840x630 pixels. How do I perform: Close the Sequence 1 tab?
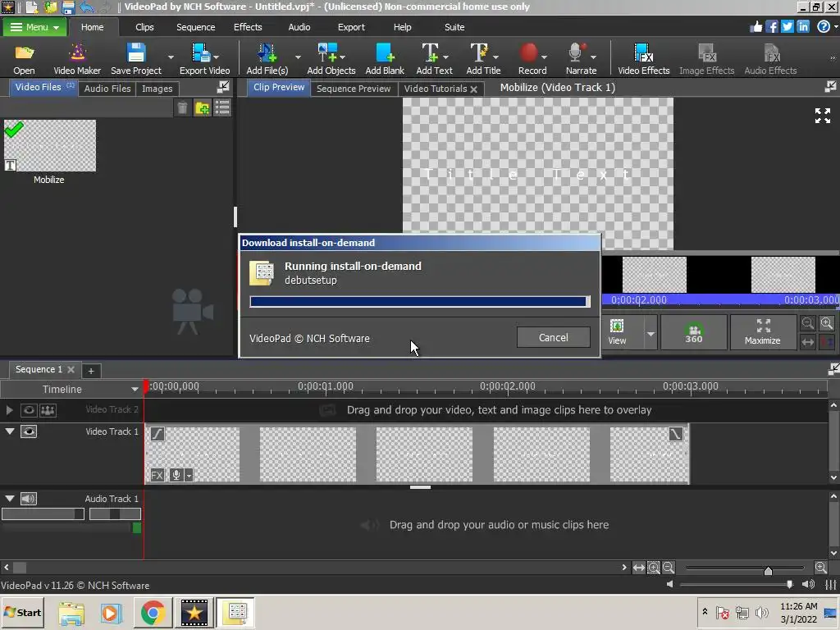[x=71, y=370]
